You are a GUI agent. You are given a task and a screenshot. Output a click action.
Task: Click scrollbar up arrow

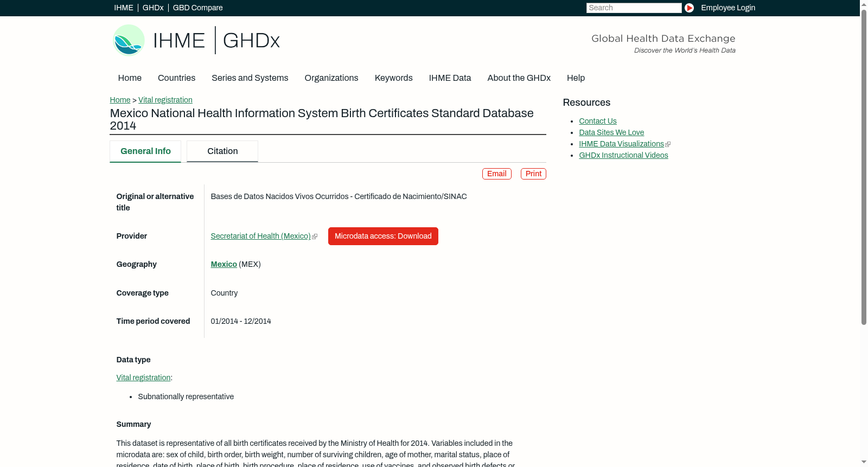click(864, 4)
